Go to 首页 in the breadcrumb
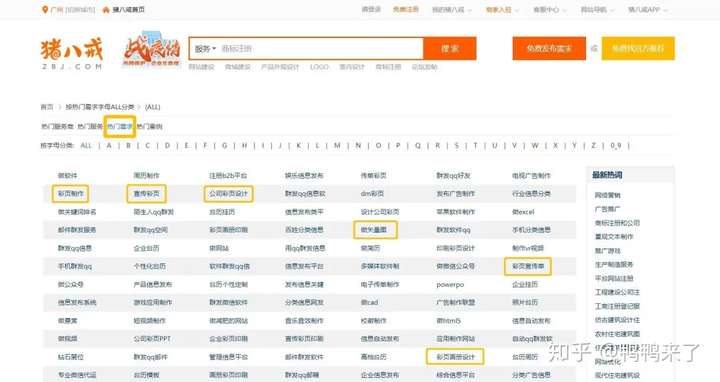The width and height of the screenshot is (720, 382). click(47, 107)
